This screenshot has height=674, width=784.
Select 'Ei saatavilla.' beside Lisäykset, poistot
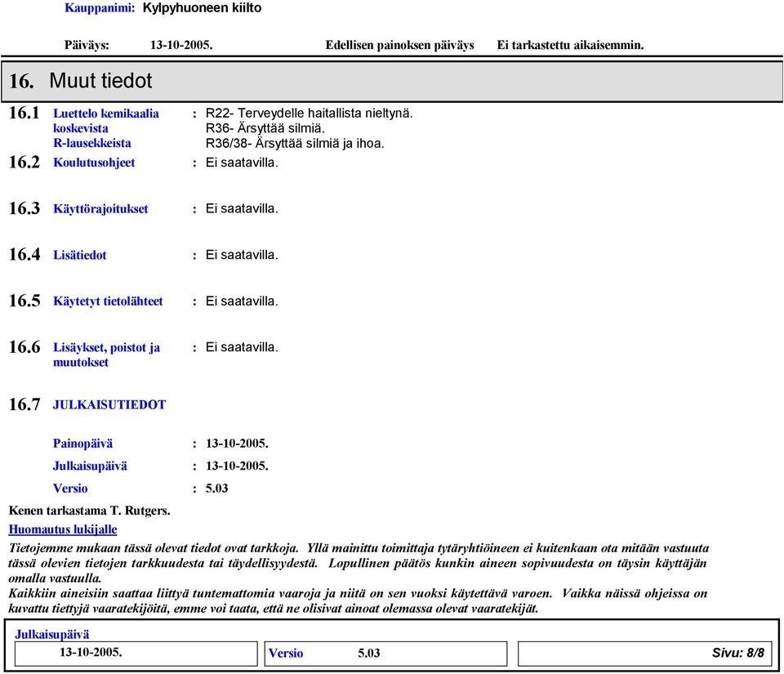click(x=242, y=347)
